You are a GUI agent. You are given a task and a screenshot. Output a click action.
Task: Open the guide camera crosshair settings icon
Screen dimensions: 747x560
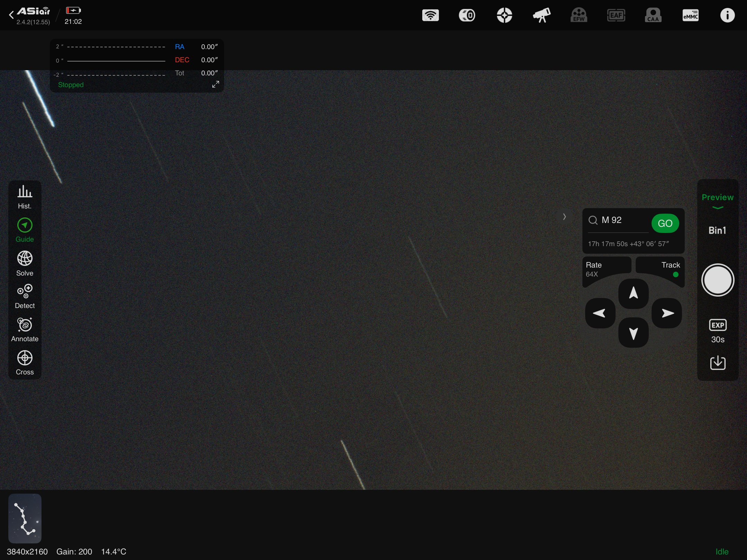(x=504, y=16)
